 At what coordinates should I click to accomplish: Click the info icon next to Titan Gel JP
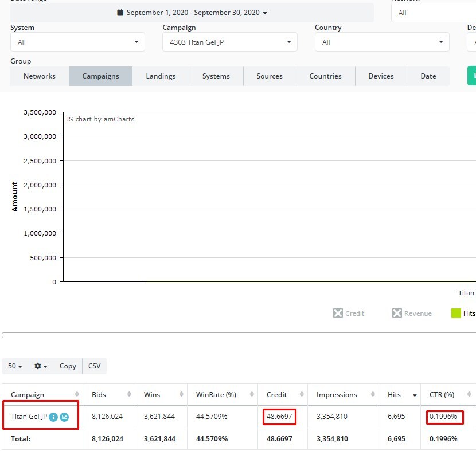[x=53, y=417]
